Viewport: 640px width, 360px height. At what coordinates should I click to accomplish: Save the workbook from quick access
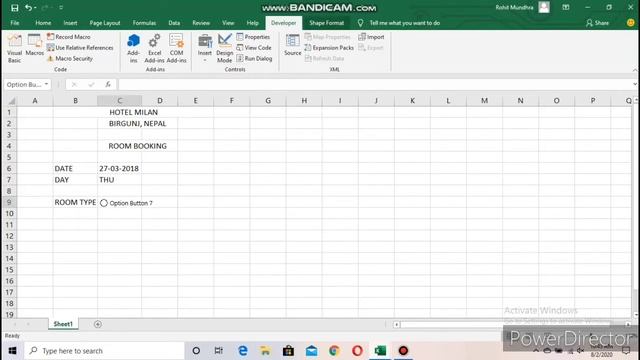coord(14,8)
